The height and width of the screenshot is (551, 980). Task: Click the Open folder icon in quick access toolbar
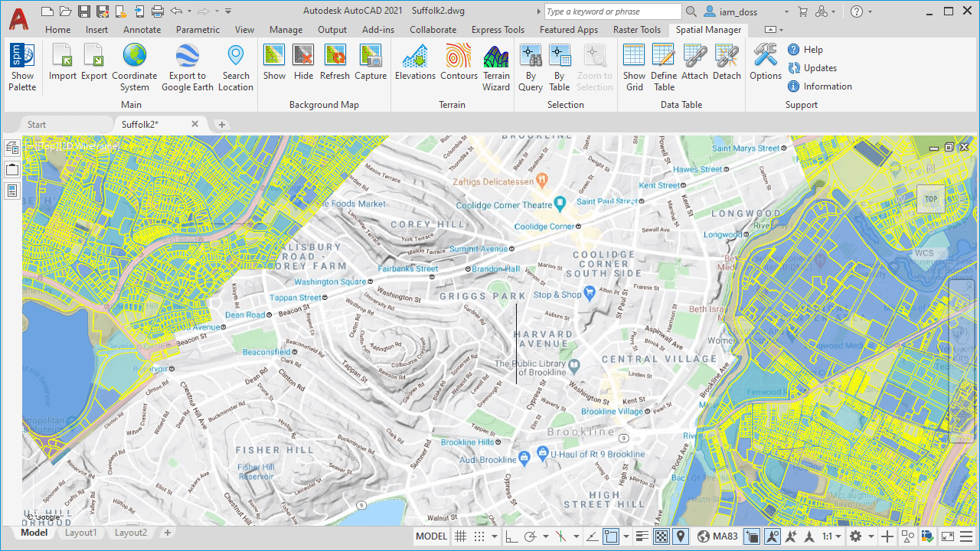pyautogui.click(x=66, y=11)
